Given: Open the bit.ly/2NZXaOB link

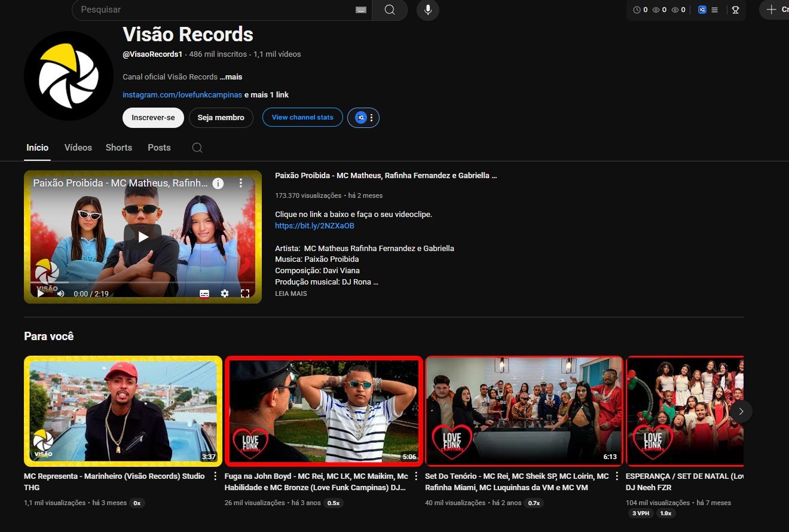Looking at the screenshot, I should point(314,226).
